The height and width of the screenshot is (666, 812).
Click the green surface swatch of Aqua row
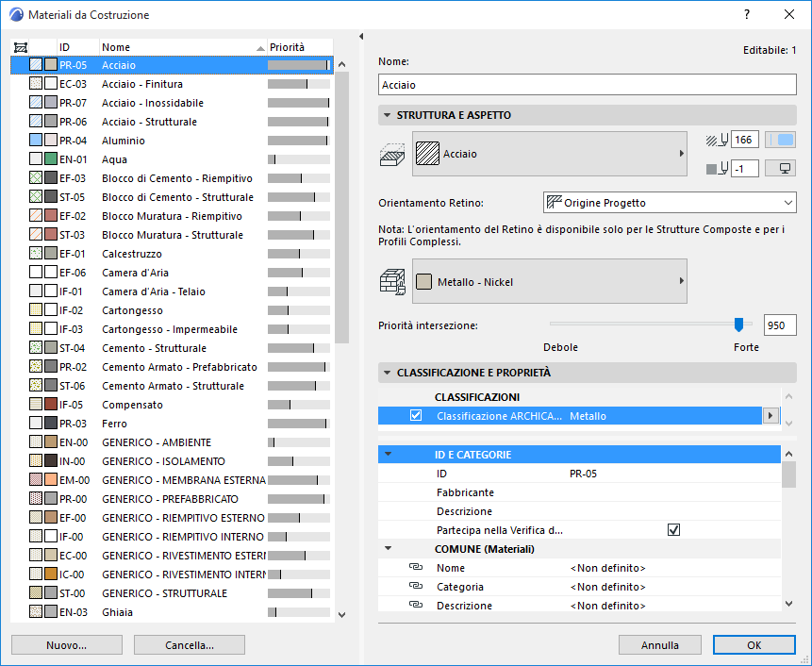51,159
